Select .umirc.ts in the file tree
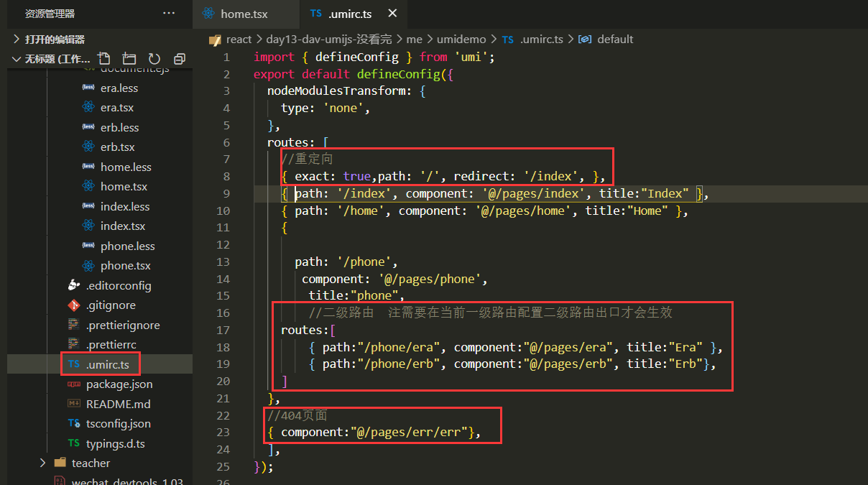The image size is (868, 485). coord(108,364)
